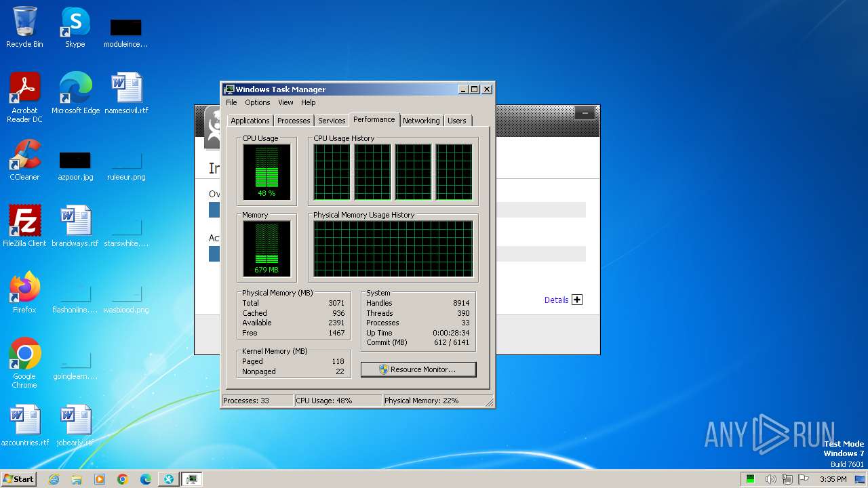Screen dimensions: 868x488
Task: Switch to installer app taskbar button
Action: click(x=169, y=479)
